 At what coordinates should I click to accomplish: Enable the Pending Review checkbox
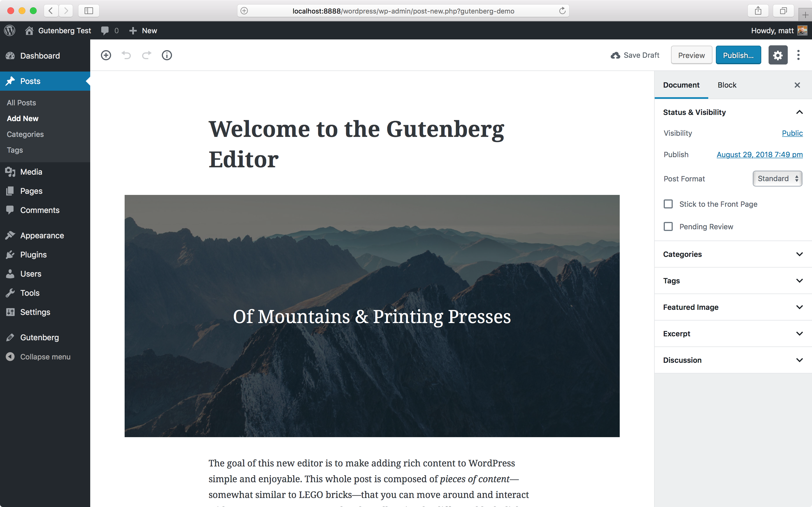coord(668,227)
